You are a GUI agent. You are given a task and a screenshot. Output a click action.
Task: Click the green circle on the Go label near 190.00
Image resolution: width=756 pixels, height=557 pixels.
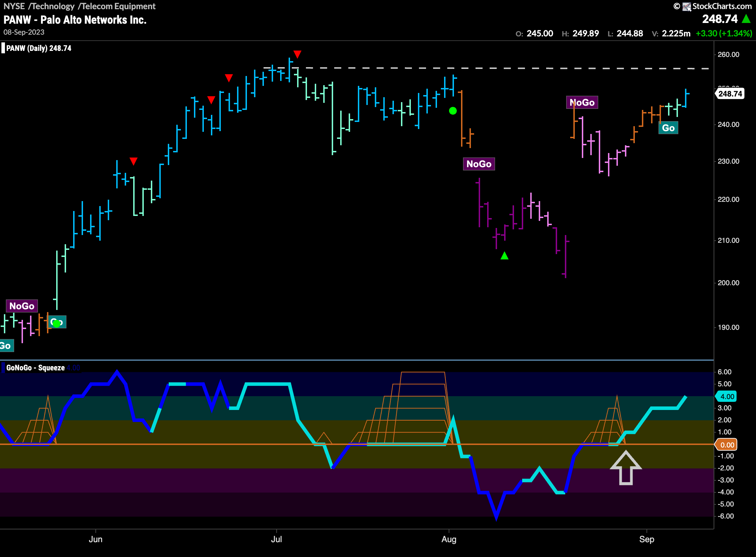pos(56,323)
